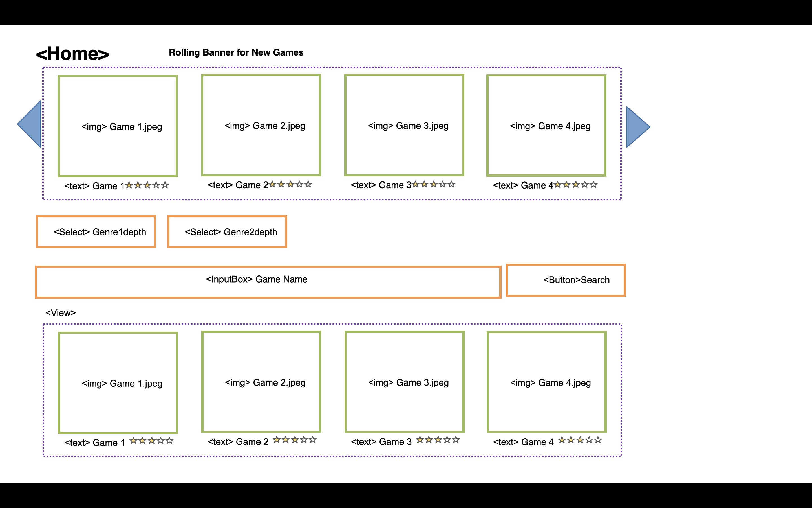Select Game 1.jpeg image in rolling banner

click(x=118, y=126)
